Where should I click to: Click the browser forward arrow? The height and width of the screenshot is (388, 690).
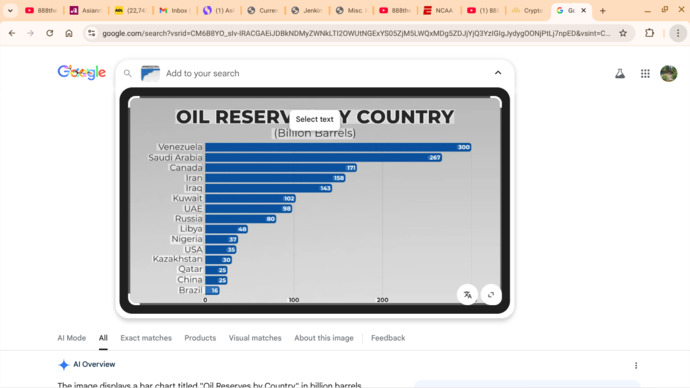pyautogui.click(x=30, y=33)
